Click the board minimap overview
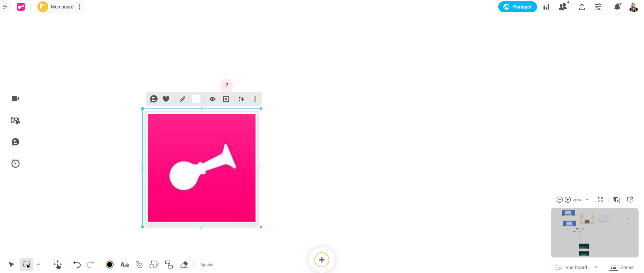The height and width of the screenshot is (273, 644). pos(594,233)
